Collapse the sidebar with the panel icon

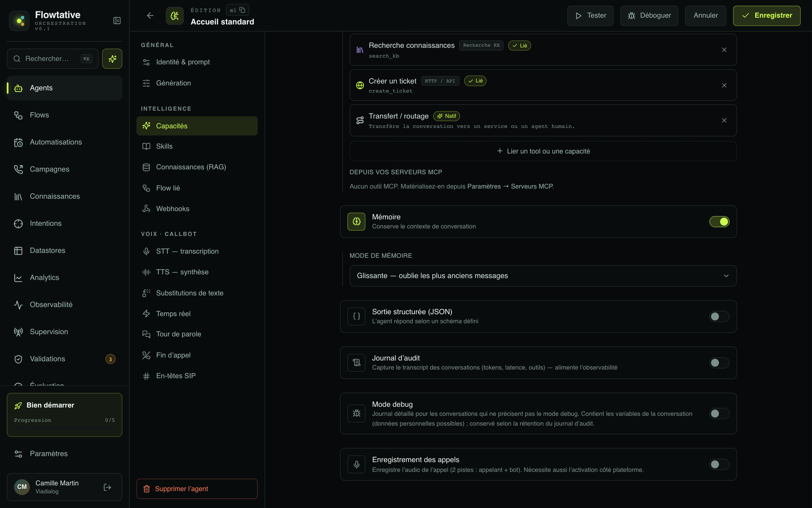(117, 20)
